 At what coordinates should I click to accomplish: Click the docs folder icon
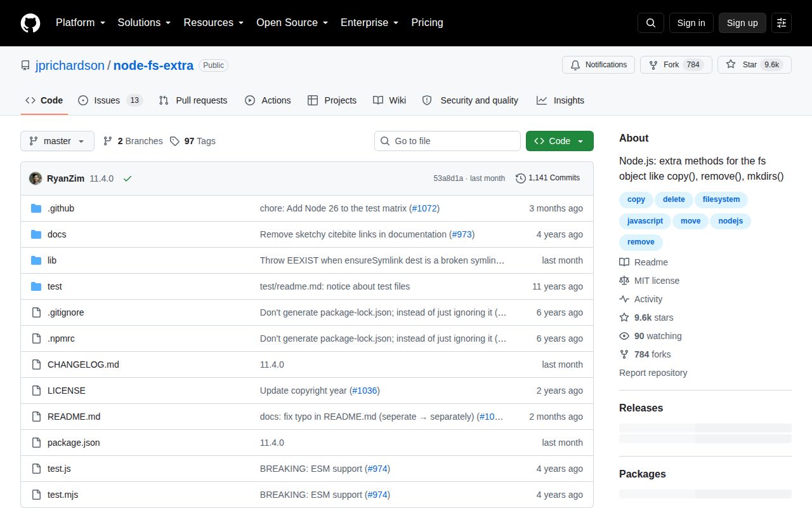pyautogui.click(x=36, y=234)
